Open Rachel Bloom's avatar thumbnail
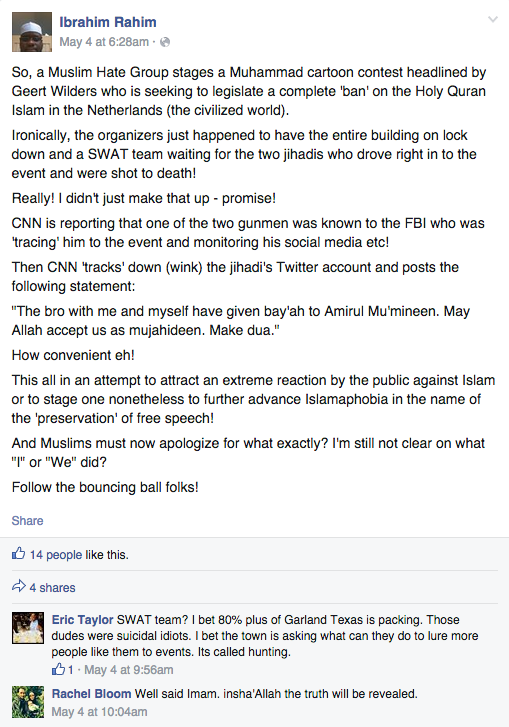The height and width of the screenshot is (727, 509). pos(28,702)
